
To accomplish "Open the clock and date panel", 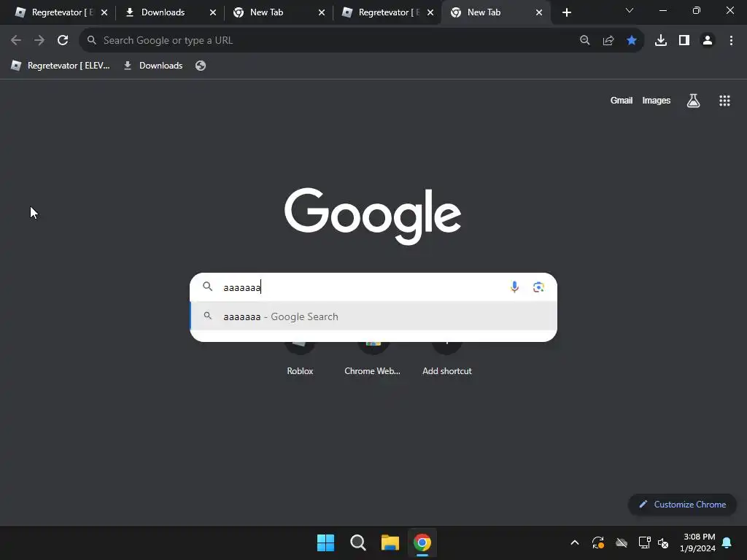I will (x=698, y=542).
